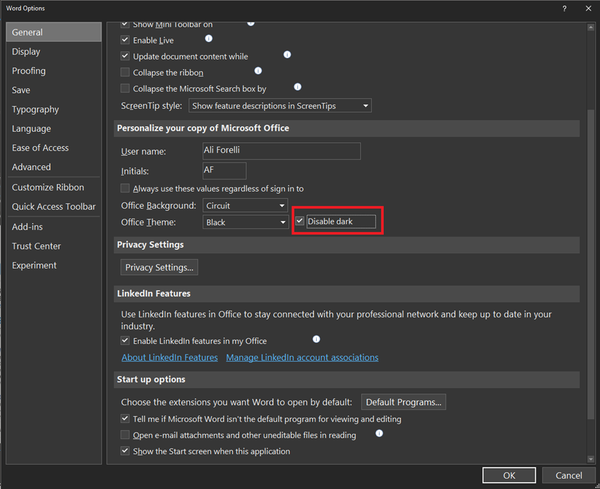Select Customize Ribbon in the sidebar

(48, 187)
